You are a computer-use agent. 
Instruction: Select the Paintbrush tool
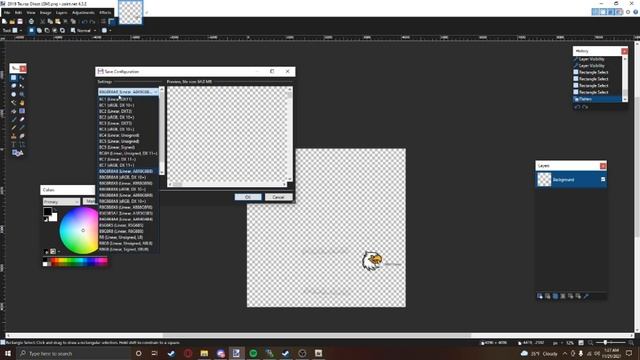coord(13,119)
